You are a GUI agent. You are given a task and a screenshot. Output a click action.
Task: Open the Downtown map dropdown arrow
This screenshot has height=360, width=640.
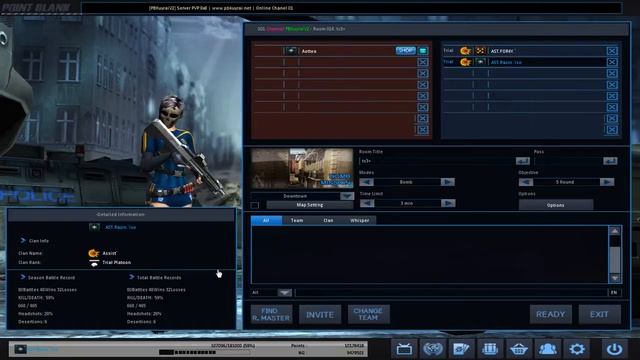tap(347, 196)
